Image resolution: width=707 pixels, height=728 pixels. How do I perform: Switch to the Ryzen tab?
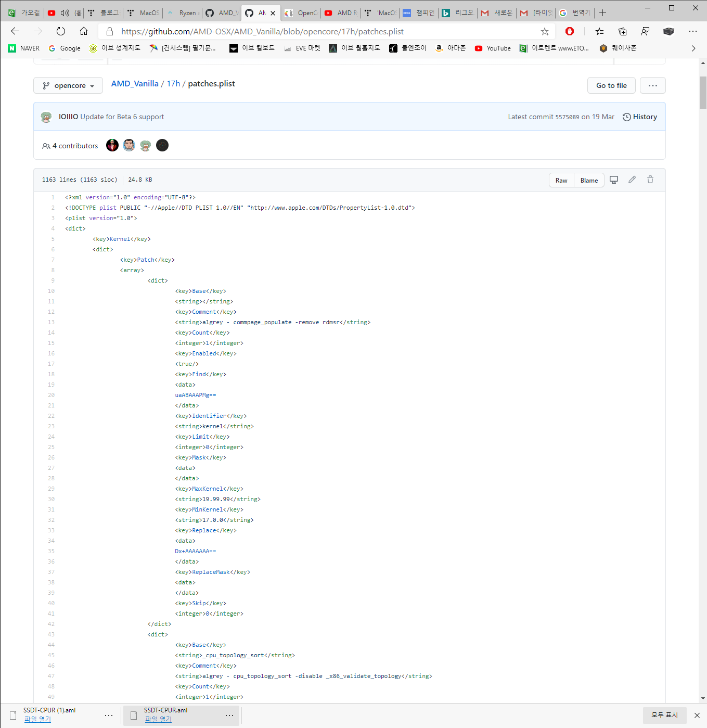pos(183,13)
